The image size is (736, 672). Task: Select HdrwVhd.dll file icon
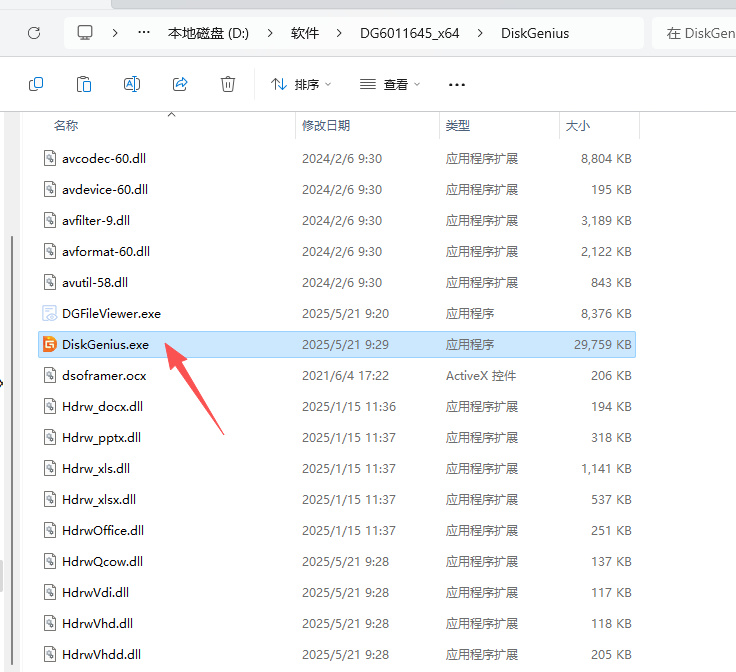click(x=50, y=623)
